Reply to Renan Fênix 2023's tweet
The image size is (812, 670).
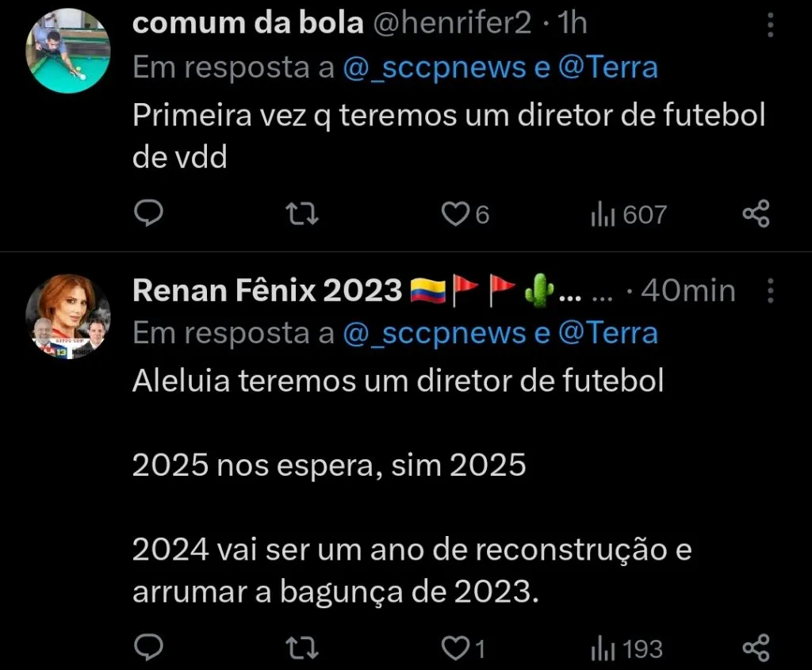[x=149, y=649]
